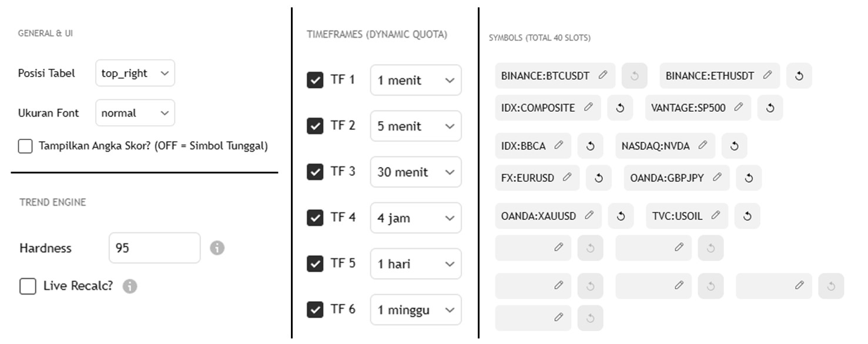Change the TF 6 1 minggu dropdown
This screenshot has width=868, height=344.
[x=415, y=310]
